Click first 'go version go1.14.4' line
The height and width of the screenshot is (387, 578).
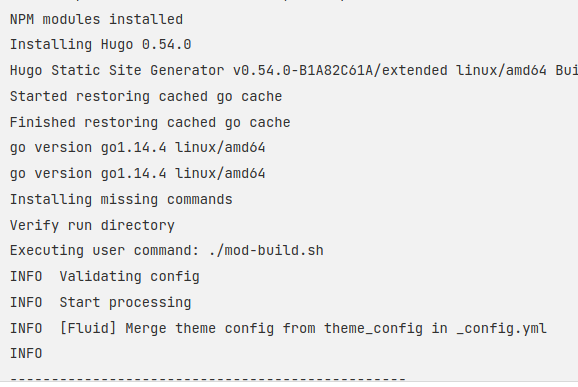(x=137, y=148)
